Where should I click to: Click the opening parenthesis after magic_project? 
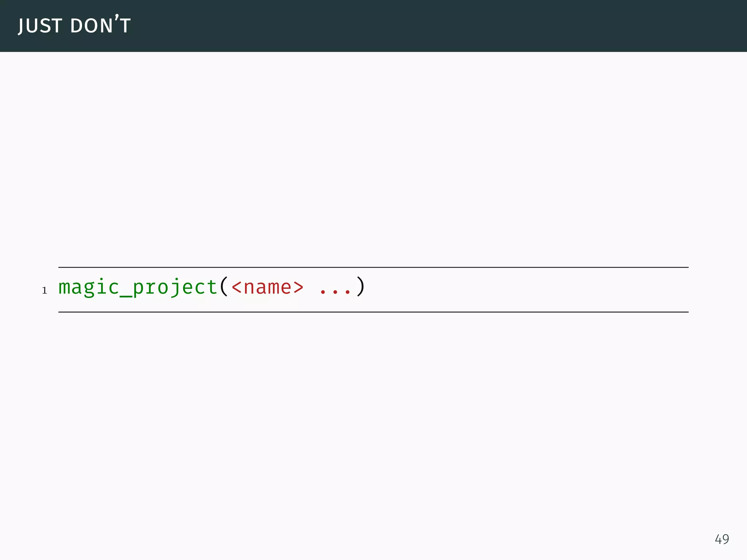coord(224,287)
